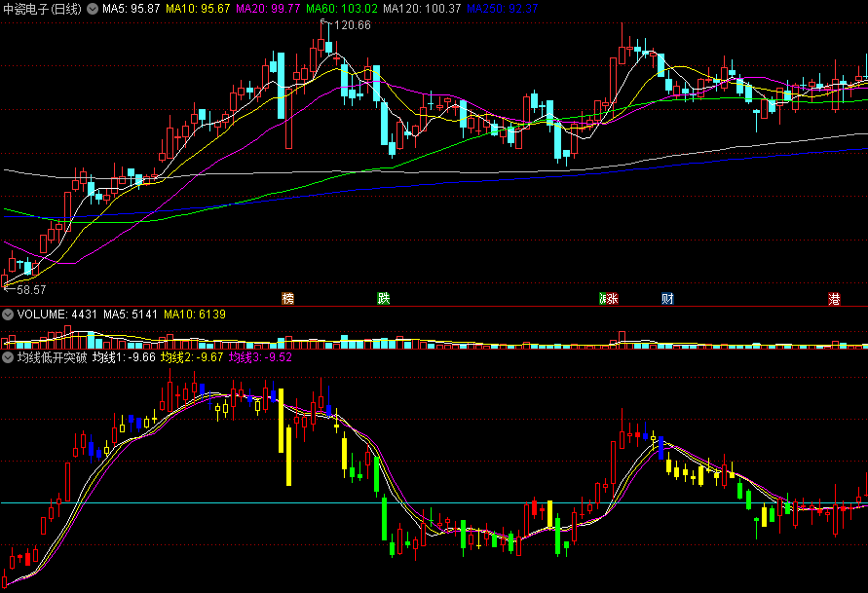The image size is (868, 593).
Task: Click the 均线3: -9.52 label
Action: click(261, 357)
